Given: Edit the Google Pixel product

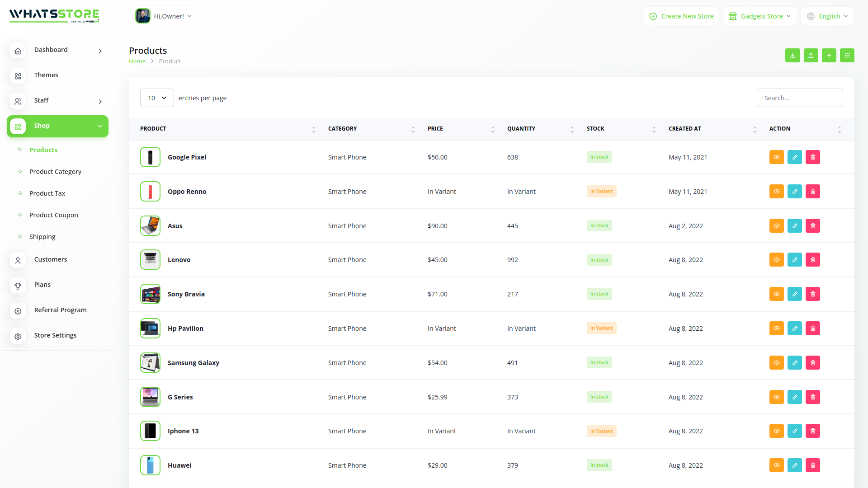Looking at the screenshot, I should click(x=794, y=157).
